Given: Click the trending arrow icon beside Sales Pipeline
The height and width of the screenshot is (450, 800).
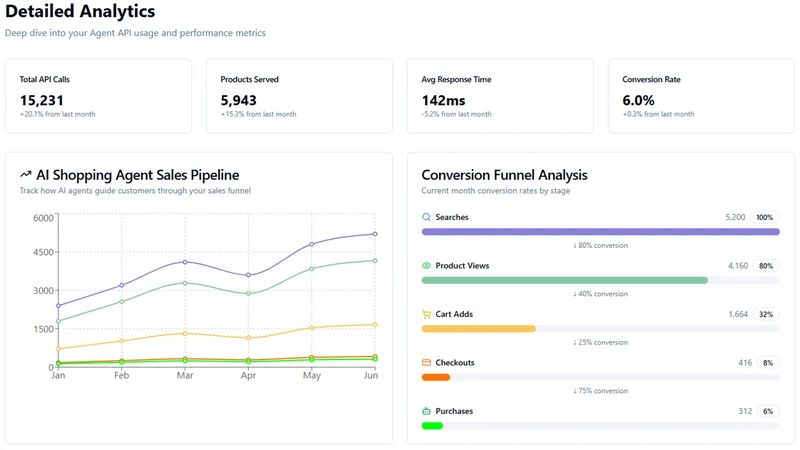Looking at the screenshot, I should click(x=26, y=174).
